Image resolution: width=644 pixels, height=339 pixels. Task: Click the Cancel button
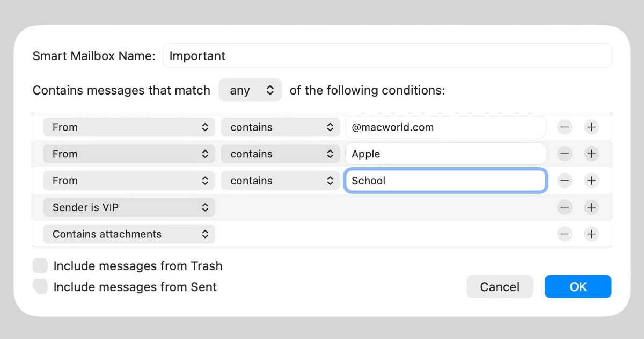(500, 286)
